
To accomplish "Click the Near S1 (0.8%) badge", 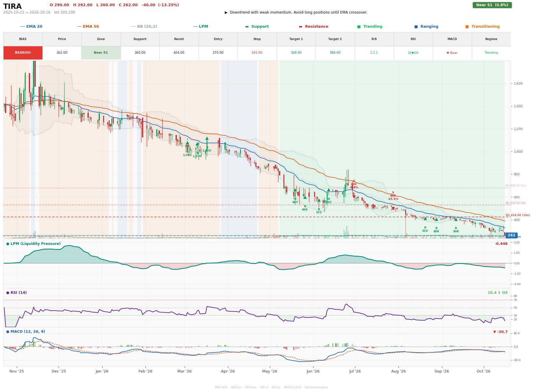I will pyautogui.click(x=492, y=5).
